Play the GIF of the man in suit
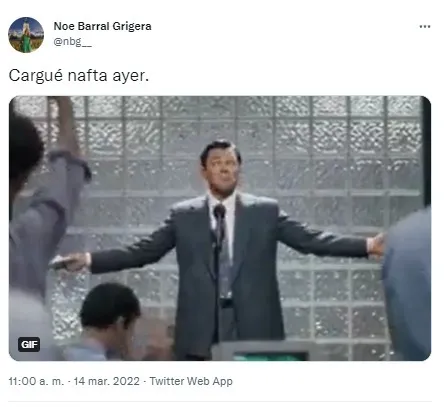The image size is (444, 407). pyautogui.click(x=220, y=228)
